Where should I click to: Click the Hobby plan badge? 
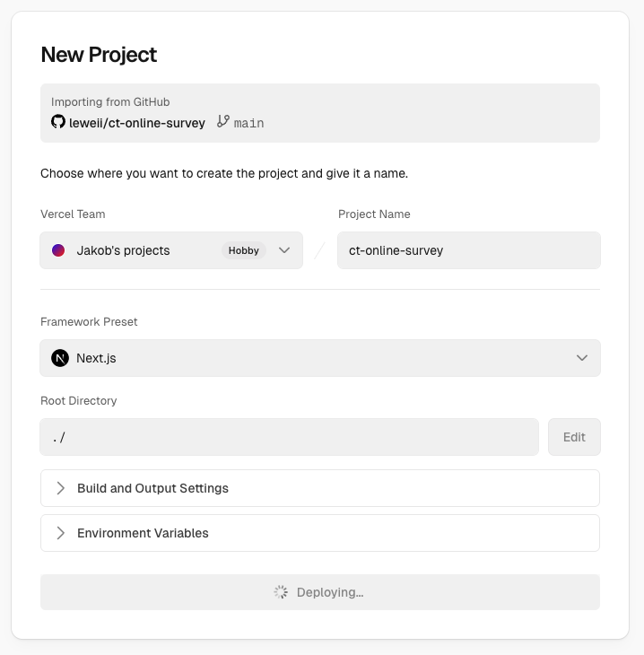pyautogui.click(x=243, y=250)
